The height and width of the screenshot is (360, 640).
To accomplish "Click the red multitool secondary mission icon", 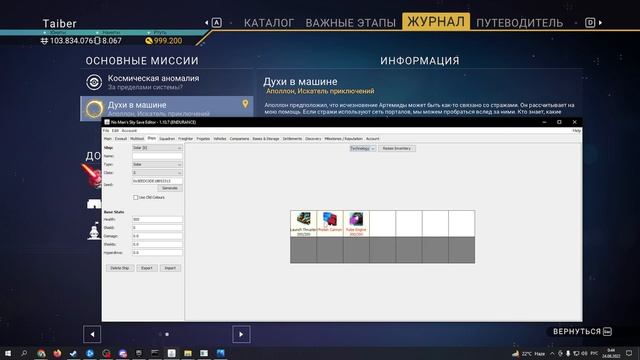I will click(x=92, y=176).
